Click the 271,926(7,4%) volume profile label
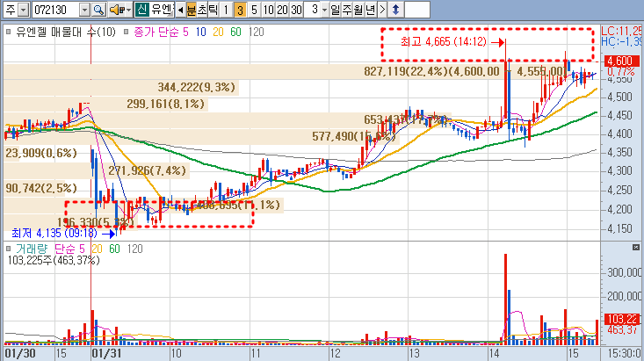The width and height of the screenshot is (644, 361). [x=148, y=170]
